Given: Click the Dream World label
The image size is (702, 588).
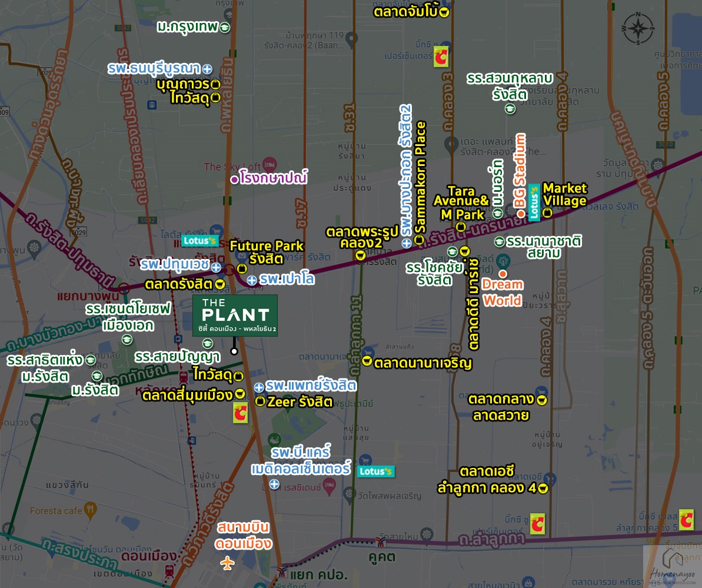Looking at the screenshot, I should click(503, 292).
